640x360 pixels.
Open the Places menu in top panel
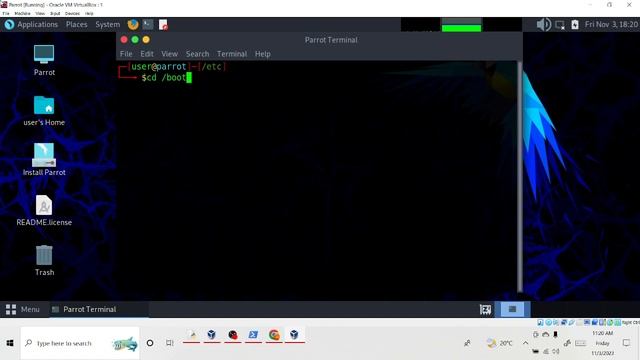[x=76, y=24]
